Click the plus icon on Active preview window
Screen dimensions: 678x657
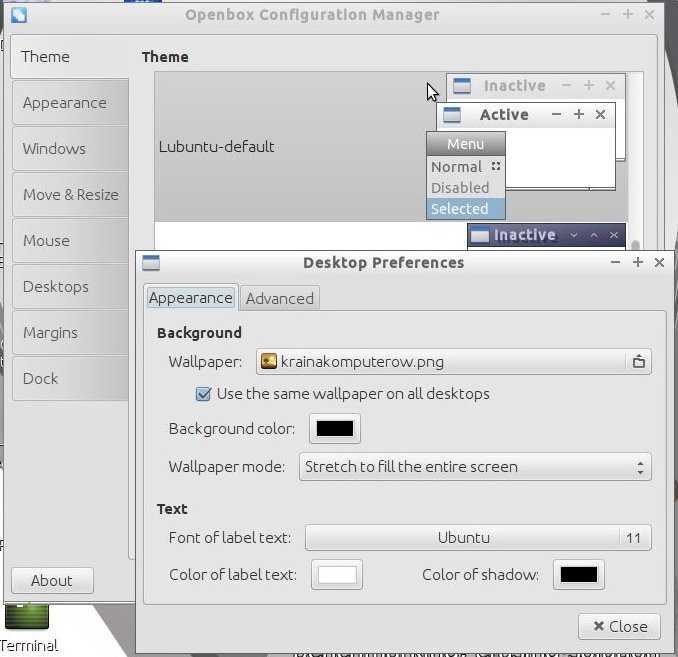pos(579,114)
